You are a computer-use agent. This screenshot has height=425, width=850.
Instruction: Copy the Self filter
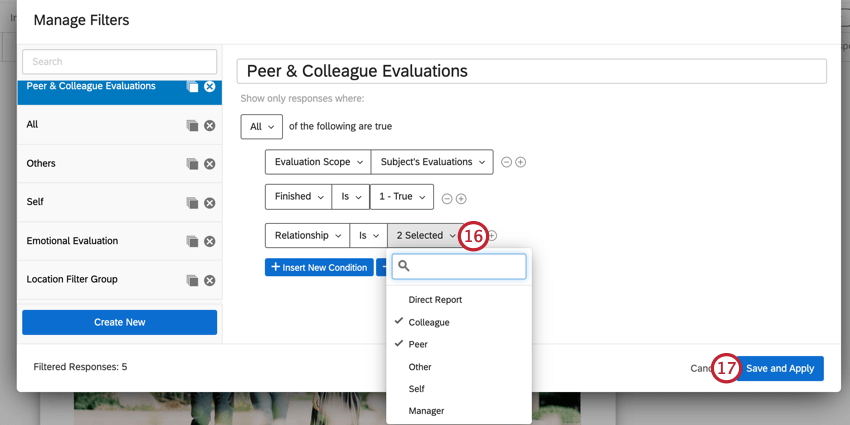click(x=192, y=203)
